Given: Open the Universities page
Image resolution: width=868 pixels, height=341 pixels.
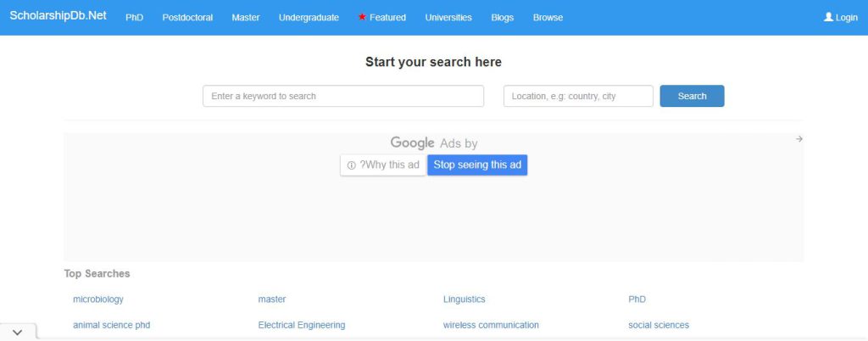Looking at the screenshot, I should 448,18.
